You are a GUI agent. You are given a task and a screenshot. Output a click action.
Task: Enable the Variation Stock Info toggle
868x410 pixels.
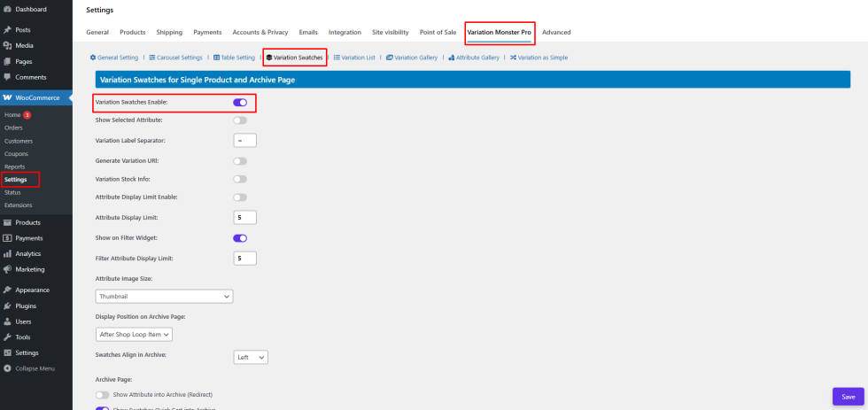pos(240,179)
